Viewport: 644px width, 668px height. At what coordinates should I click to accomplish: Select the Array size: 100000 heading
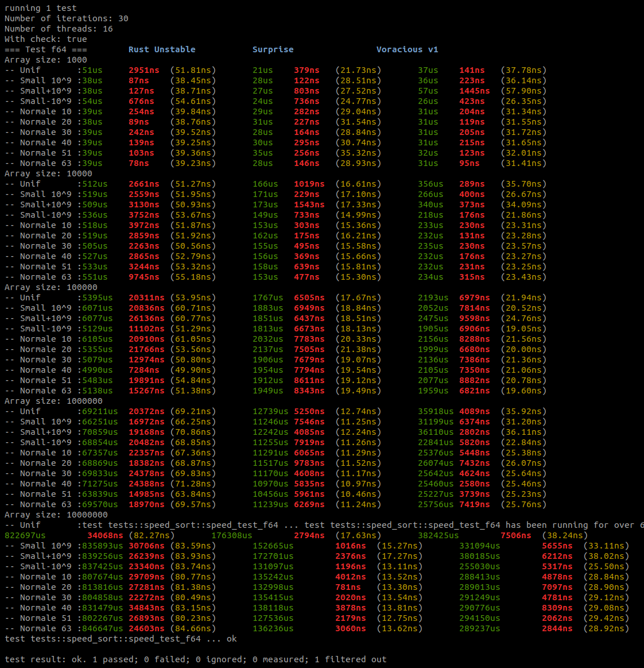tap(50, 287)
